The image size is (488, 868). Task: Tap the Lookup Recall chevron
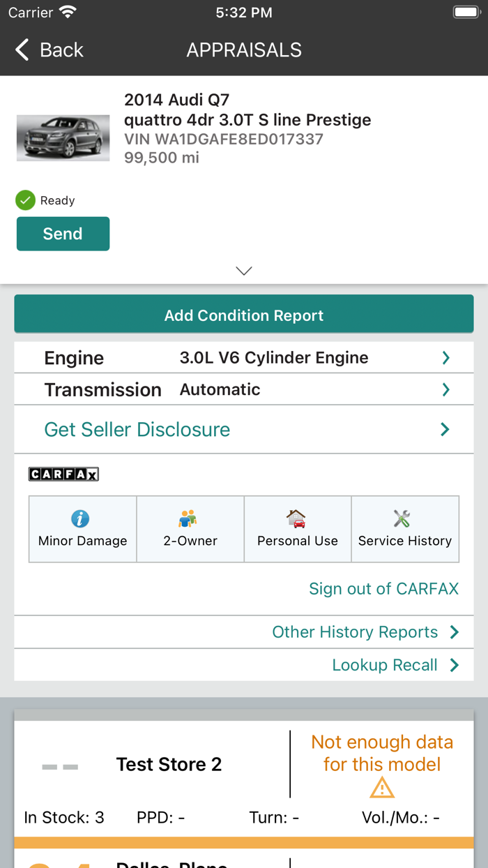point(455,665)
